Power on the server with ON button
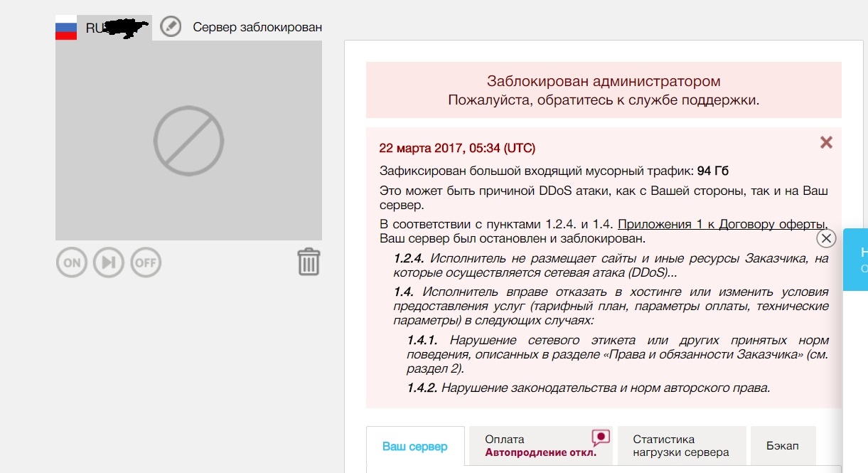Screen dimensions: 868x473 pyautogui.click(x=72, y=262)
